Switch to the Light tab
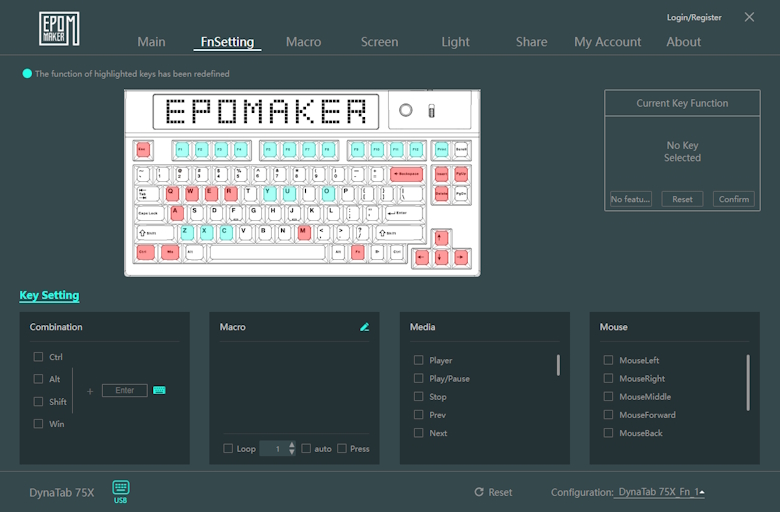 click(x=455, y=42)
